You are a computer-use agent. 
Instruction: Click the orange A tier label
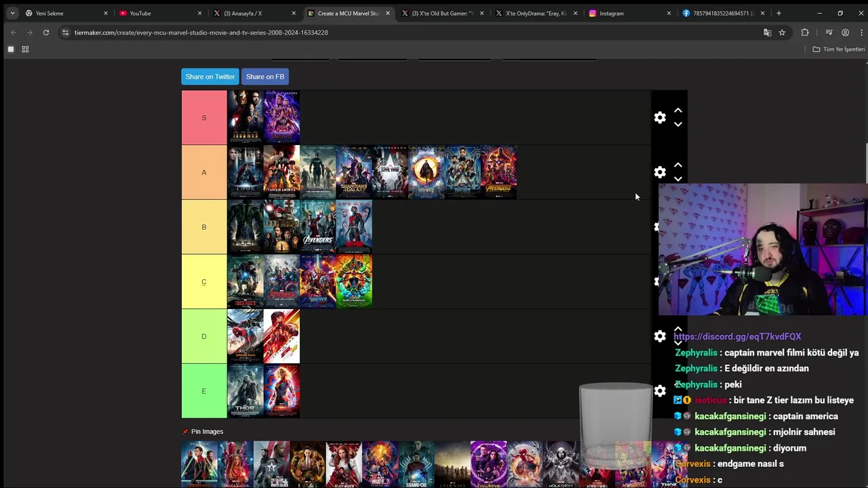[x=204, y=172]
